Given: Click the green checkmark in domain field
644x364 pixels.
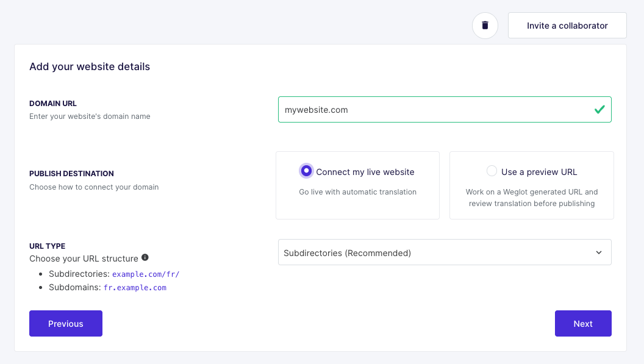Looking at the screenshot, I should (x=599, y=109).
